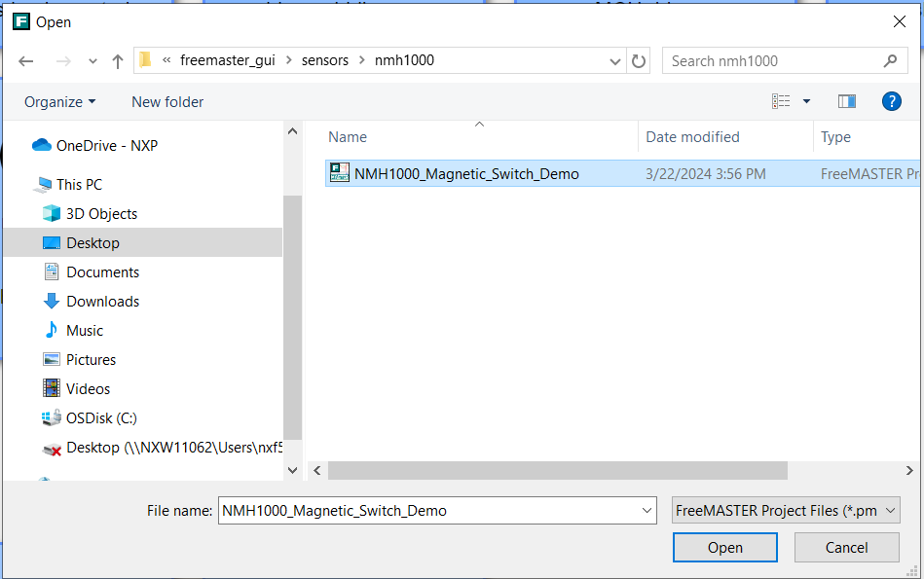Click the file list horizontal scrollbar
Image resolution: width=924 pixels, height=579 pixels.
pos(558,471)
